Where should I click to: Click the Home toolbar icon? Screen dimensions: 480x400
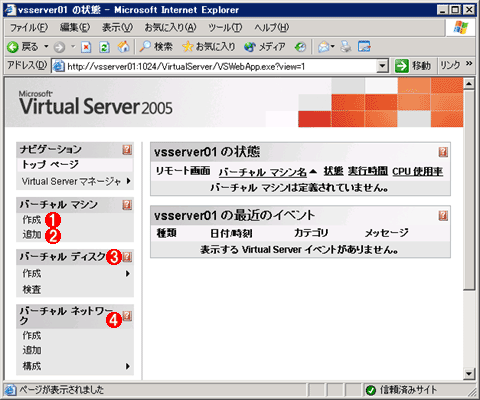pos(123,47)
